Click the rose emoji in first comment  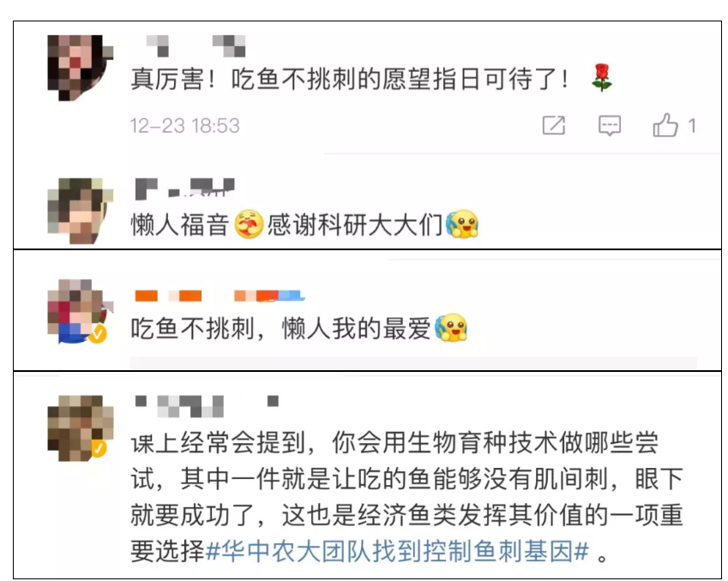602,77
